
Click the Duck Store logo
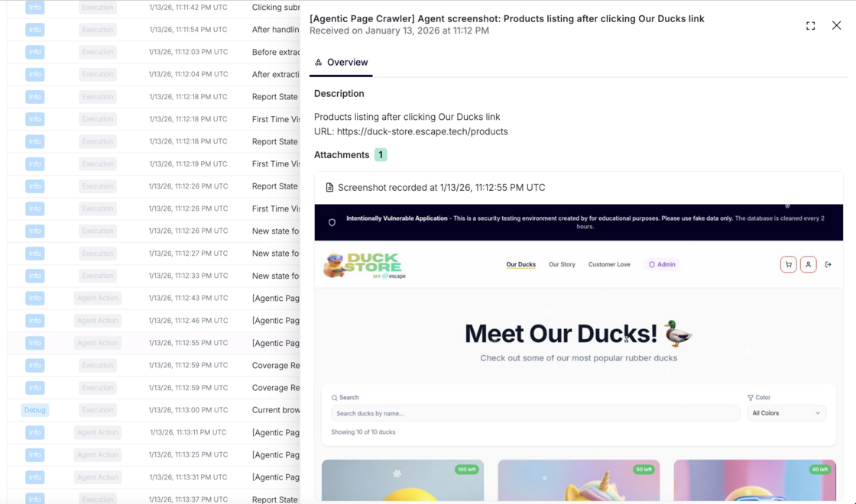365,265
